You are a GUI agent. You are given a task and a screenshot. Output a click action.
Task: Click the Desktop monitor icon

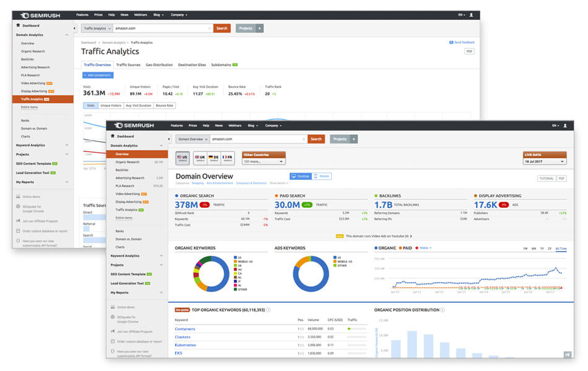pyautogui.click(x=294, y=176)
